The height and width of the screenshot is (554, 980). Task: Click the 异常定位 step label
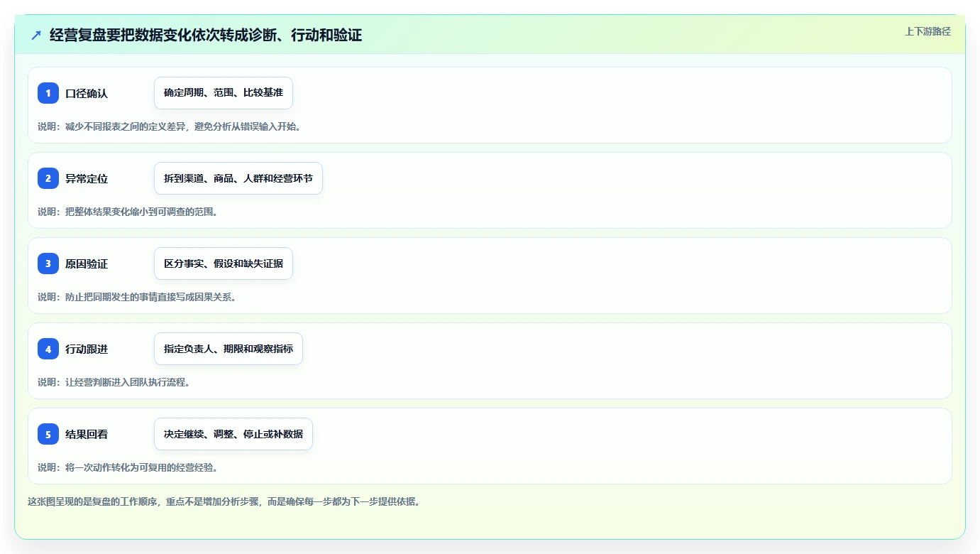click(87, 178)
